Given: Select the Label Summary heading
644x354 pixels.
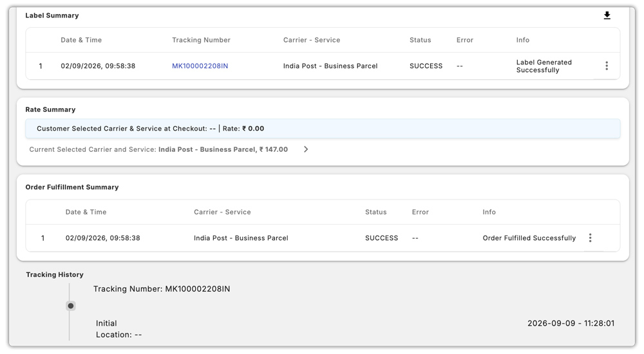Looking at the screenshot, I should pyautogui.click(x=52, y=15).
